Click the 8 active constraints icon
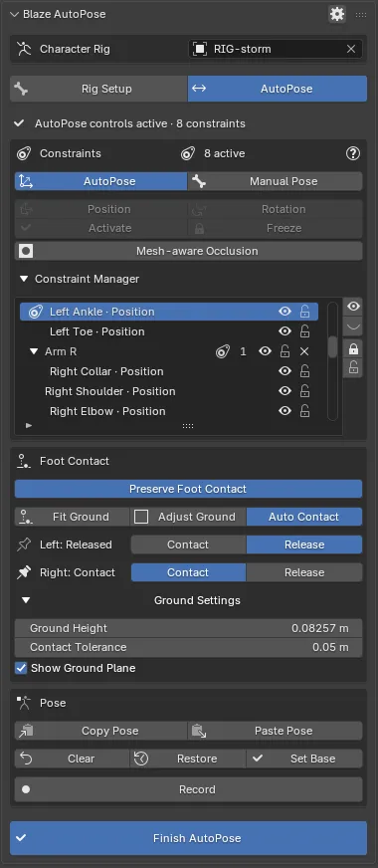This screenshot has width=378, height=868. tap(188, 153)
